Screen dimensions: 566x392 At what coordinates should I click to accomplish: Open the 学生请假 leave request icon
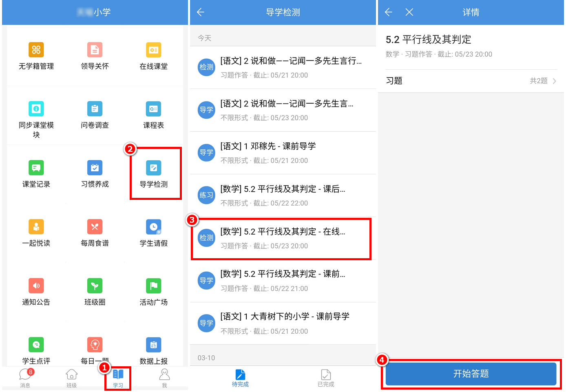coord(153,227)
